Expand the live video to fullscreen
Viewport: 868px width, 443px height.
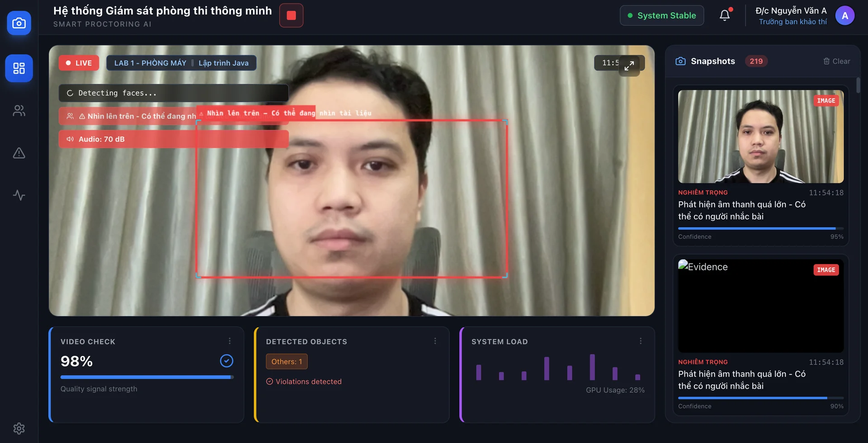[x=629, y=66]
